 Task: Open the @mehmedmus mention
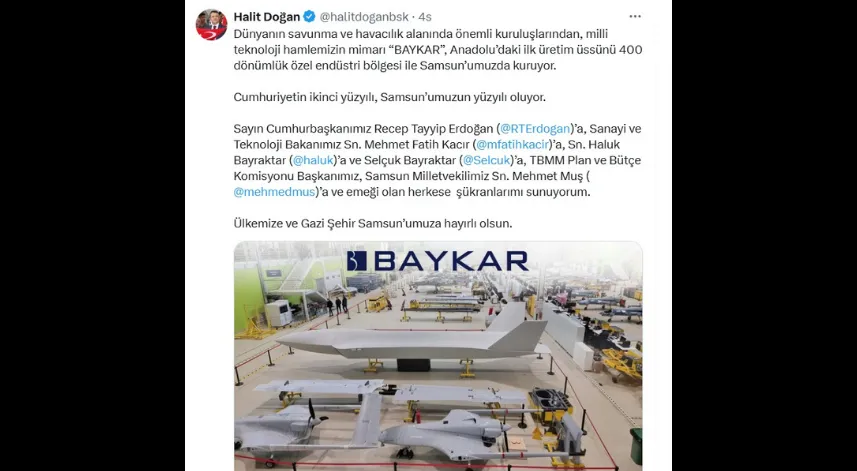tap(274, 192)
